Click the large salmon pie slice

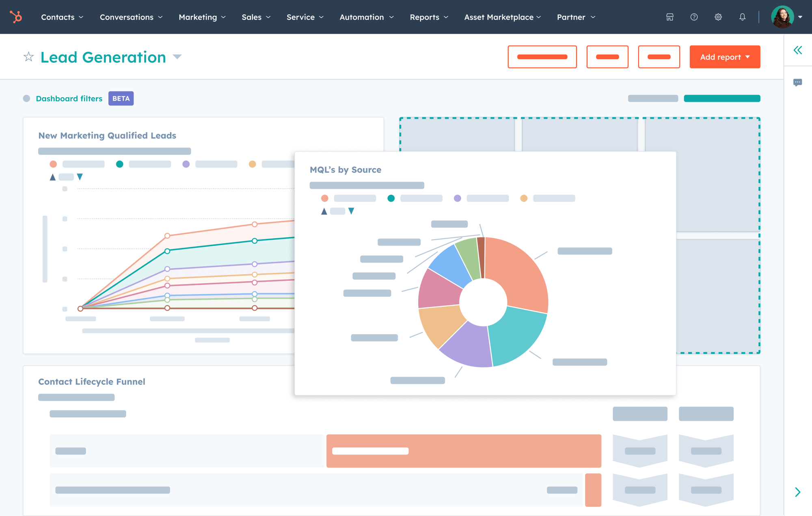pos(518,274)
